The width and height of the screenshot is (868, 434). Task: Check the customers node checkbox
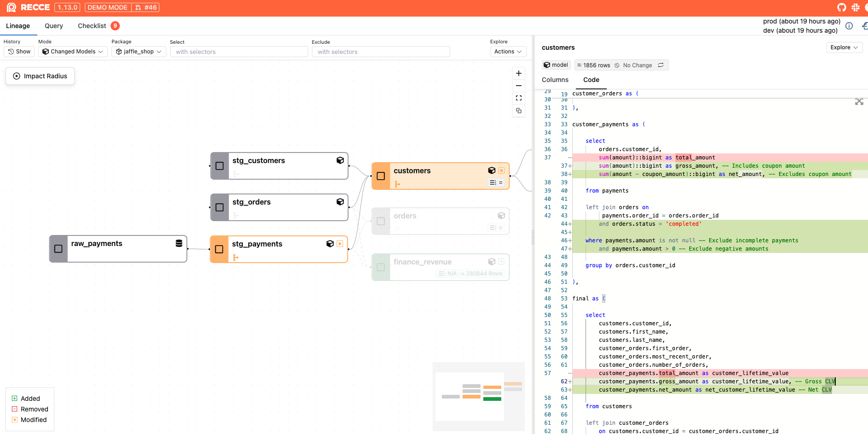tap(381, 176)
